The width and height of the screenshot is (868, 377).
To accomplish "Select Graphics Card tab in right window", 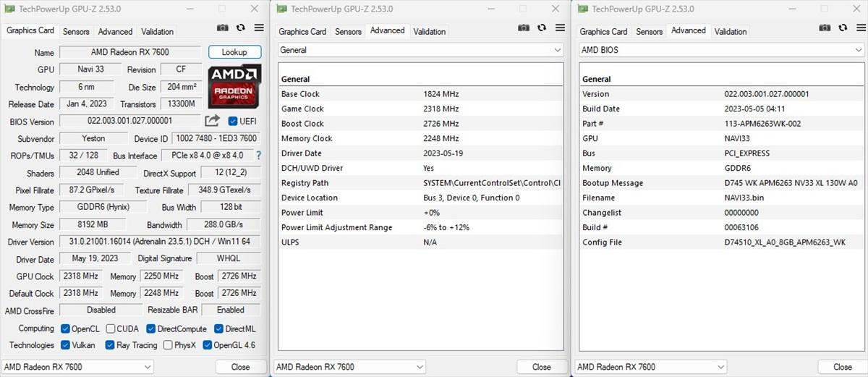I will (603, 32).
